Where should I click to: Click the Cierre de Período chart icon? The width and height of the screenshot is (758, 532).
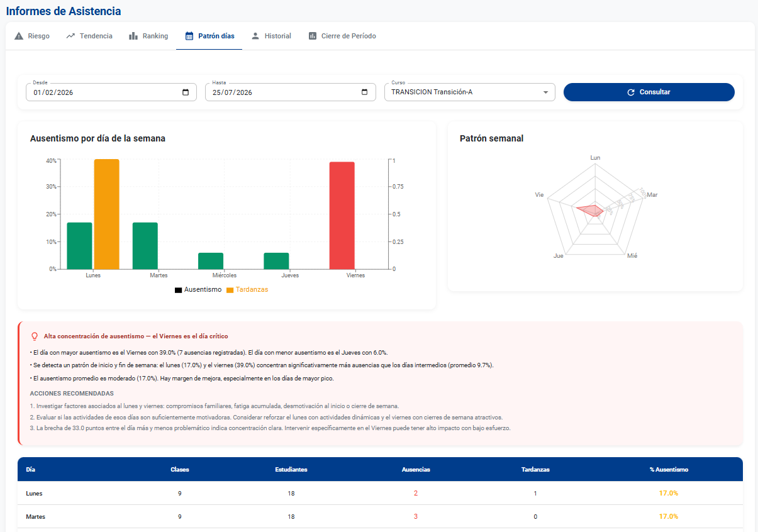[312, 36]
